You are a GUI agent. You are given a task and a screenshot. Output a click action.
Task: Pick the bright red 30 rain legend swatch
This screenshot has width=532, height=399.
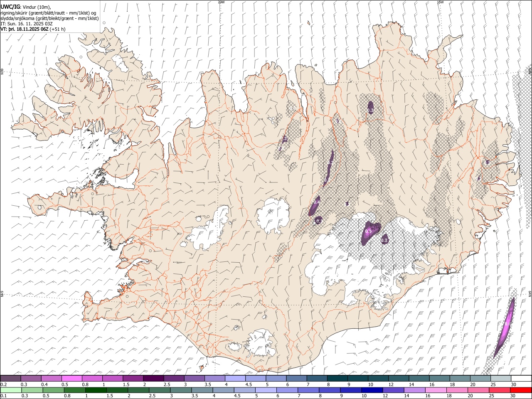[x=520, y=390]
